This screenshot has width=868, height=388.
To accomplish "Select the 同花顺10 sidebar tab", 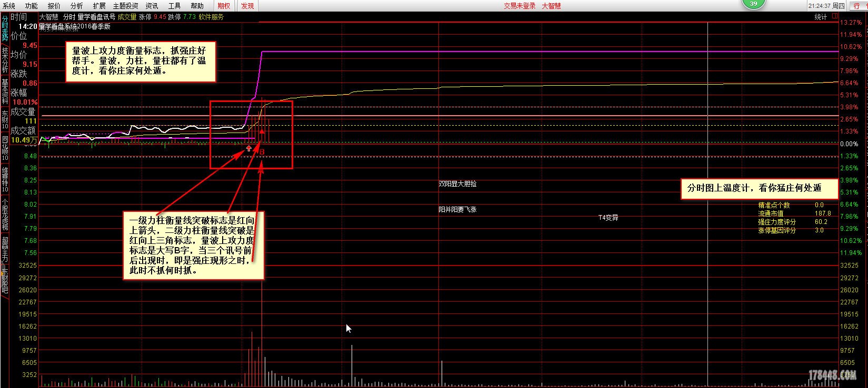I will coord(5,148).
